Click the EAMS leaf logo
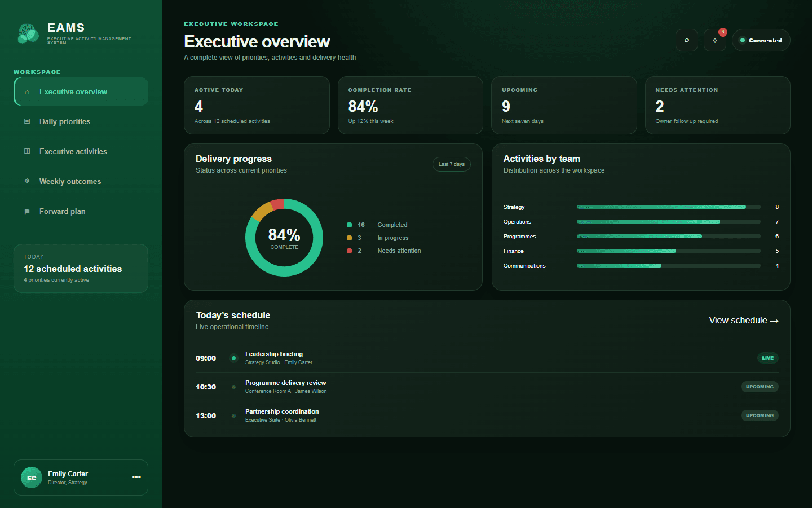 28,34
